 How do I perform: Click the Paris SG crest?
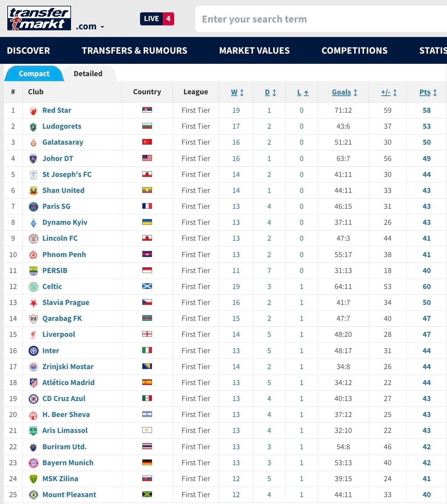pos(33,207)
